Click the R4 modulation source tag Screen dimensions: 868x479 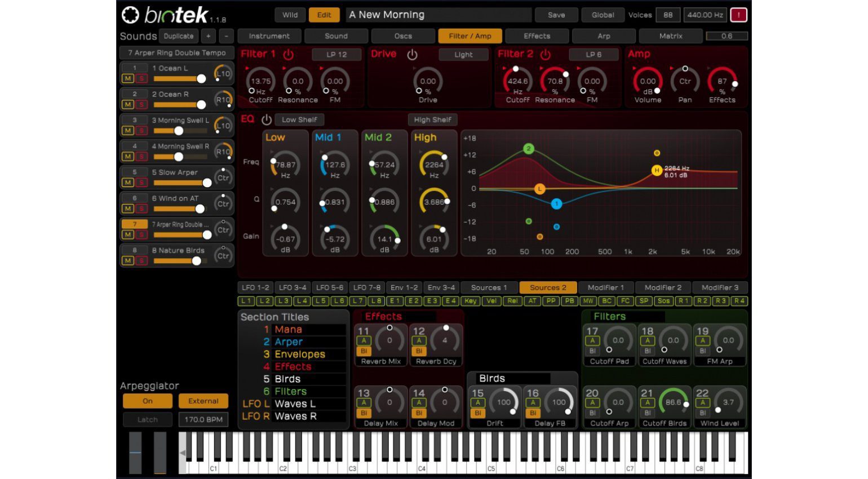coord(739,301)
